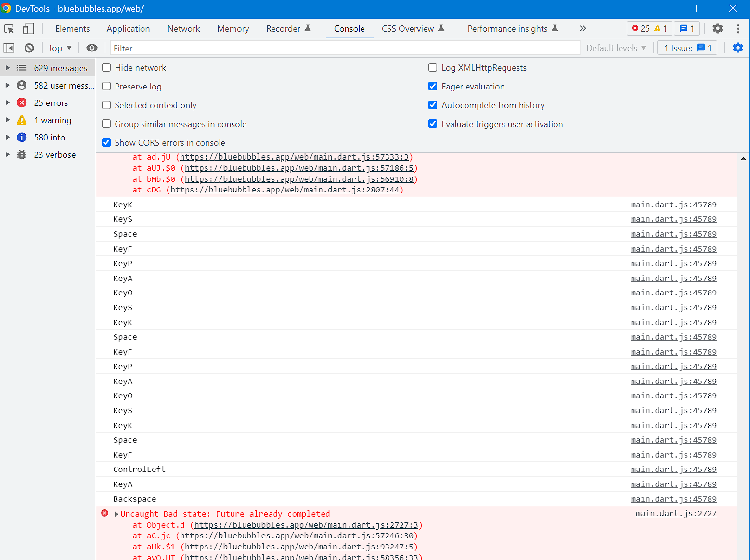
Task: Enable the Preserve log checkbox
Action: [106, 86]
